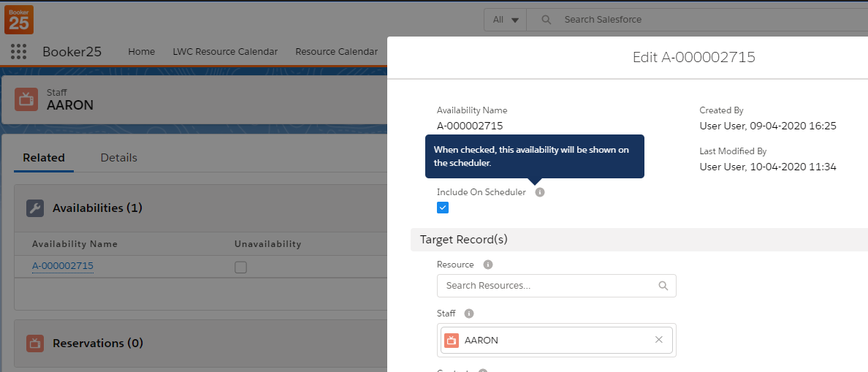The image size is (868, 372).
Task: Click the AARON staff record icon in header
Action: 26,100
